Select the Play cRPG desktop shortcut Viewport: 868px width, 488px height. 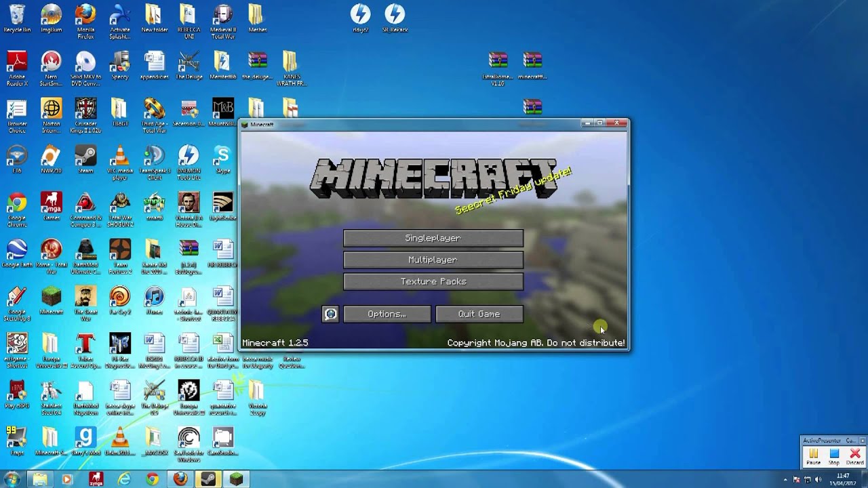click(17, 394)
